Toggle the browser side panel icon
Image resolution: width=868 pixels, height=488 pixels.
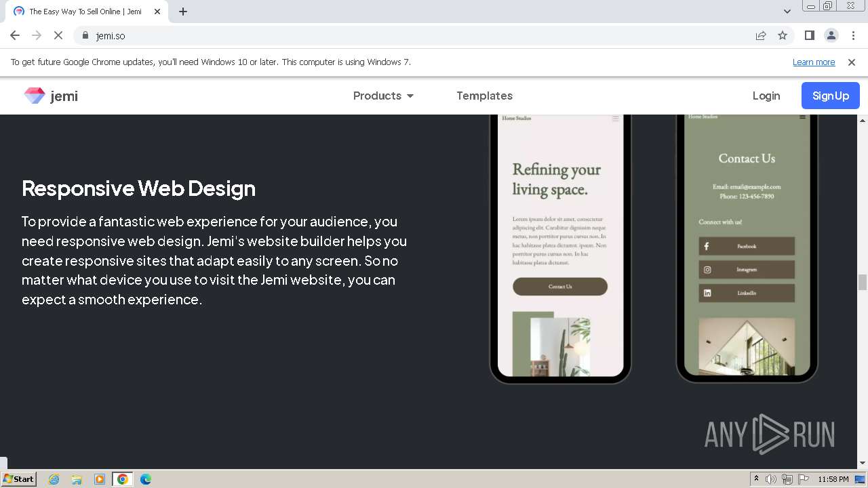click(809, 35)
